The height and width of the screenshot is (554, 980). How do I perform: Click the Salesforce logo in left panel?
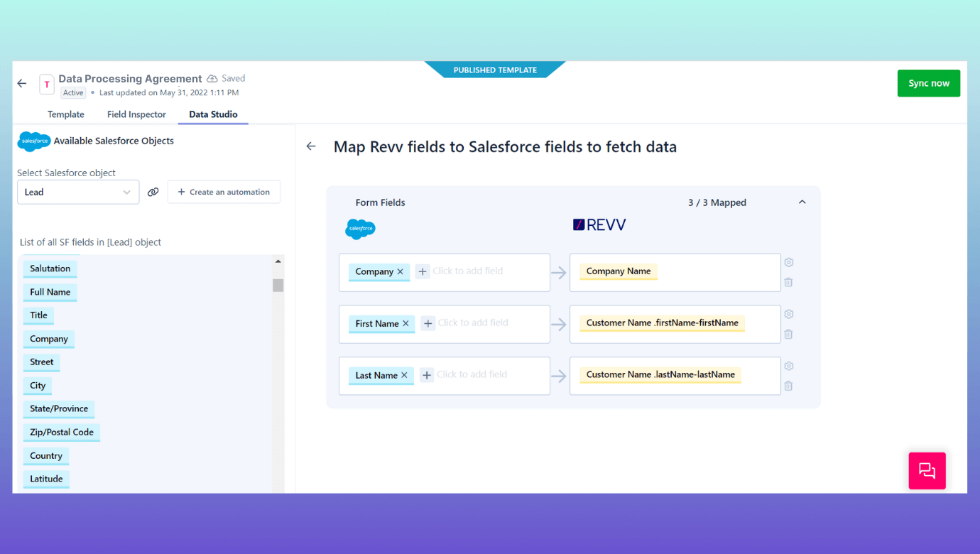point(34,141)
